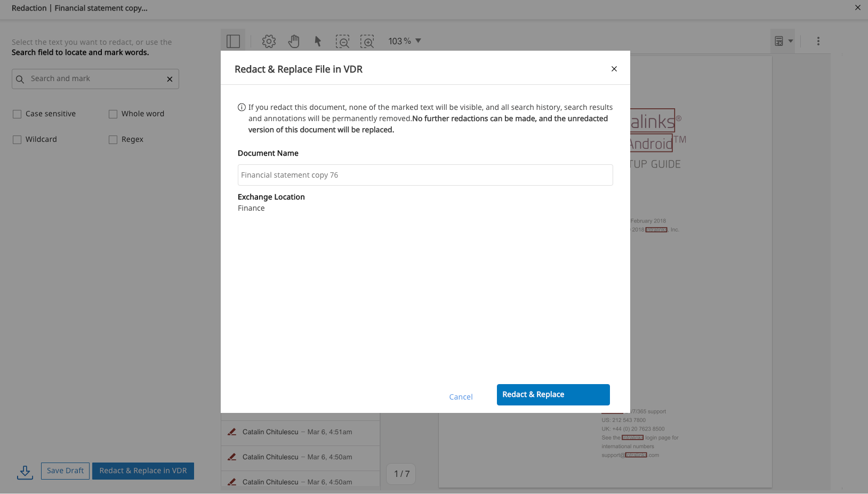Enable the Case sensitive checkbox
Viewport: 868px width, 494px height.
click(x=17, y=114)
